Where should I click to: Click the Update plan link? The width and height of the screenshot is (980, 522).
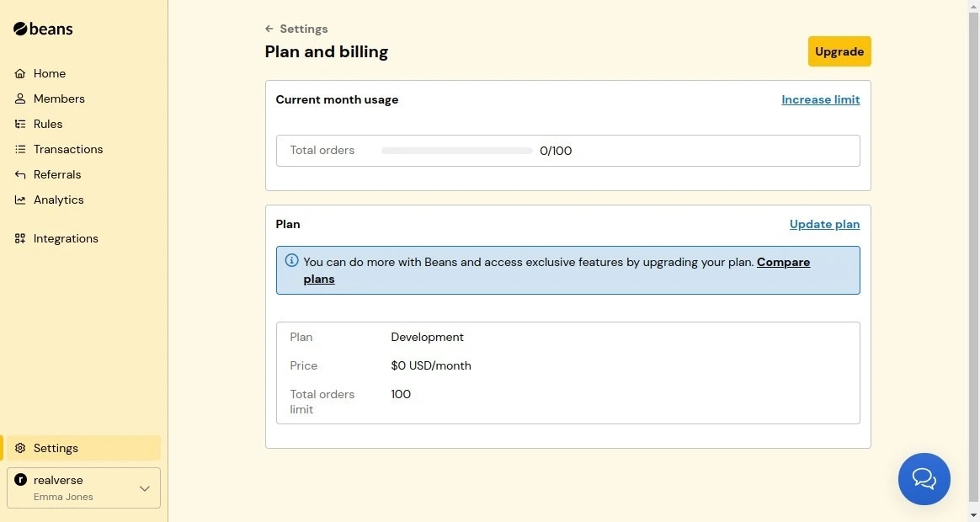point(824,225)
